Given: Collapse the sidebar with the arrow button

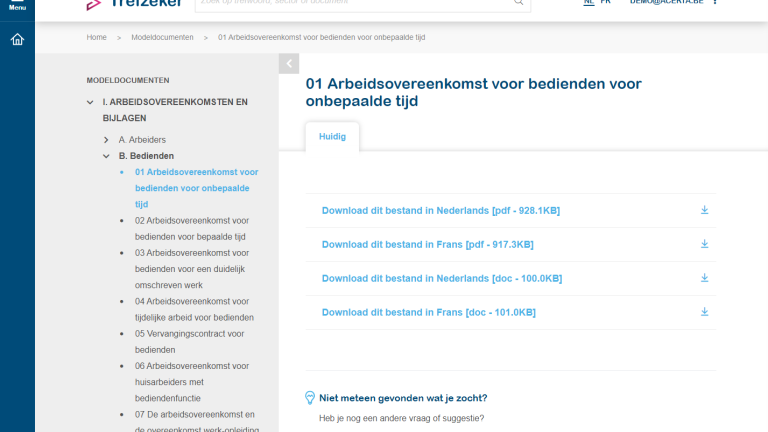Looking at the screenshot, I should pos(289,64).
